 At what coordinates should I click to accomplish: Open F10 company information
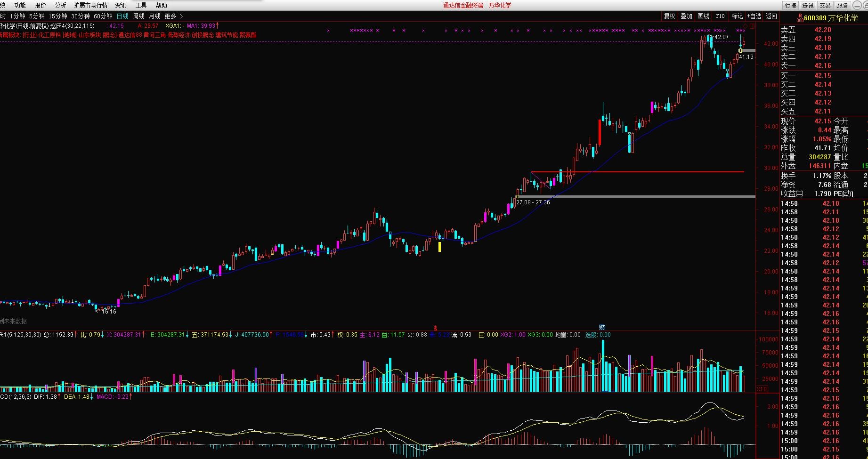[x=720, y=16]
